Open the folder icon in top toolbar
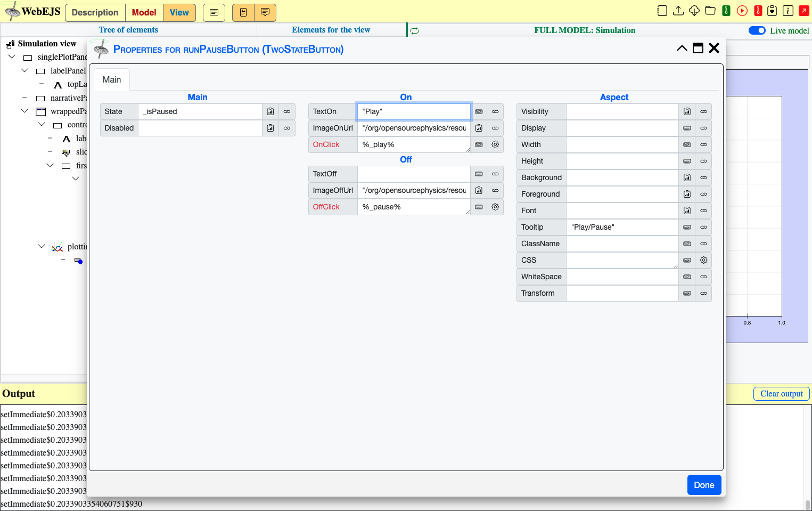 [x=710, y=11]
